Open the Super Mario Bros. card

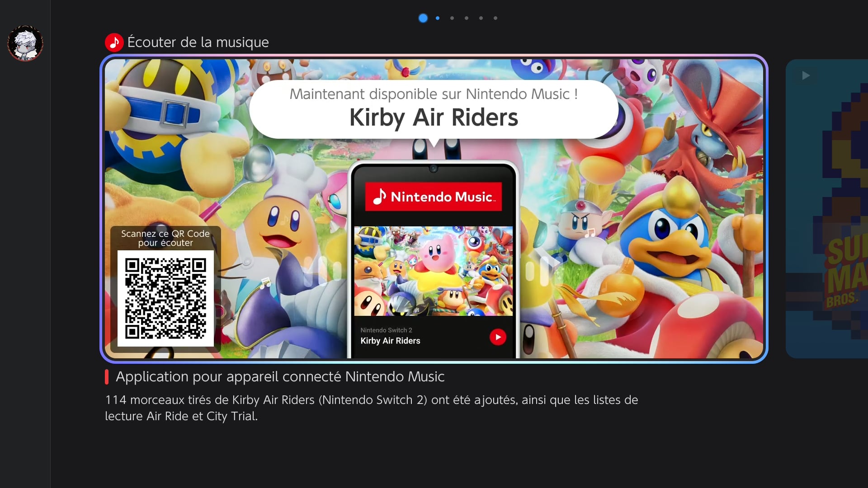tap(828, 209)
